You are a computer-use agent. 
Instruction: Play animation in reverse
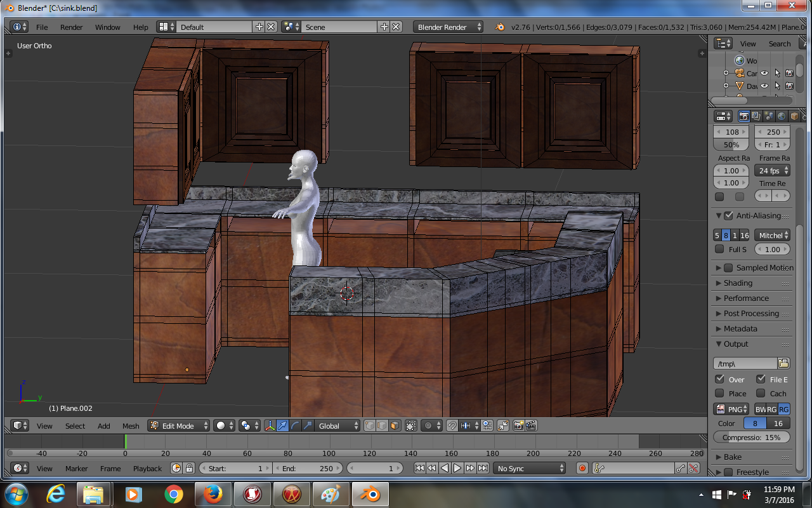445,468
